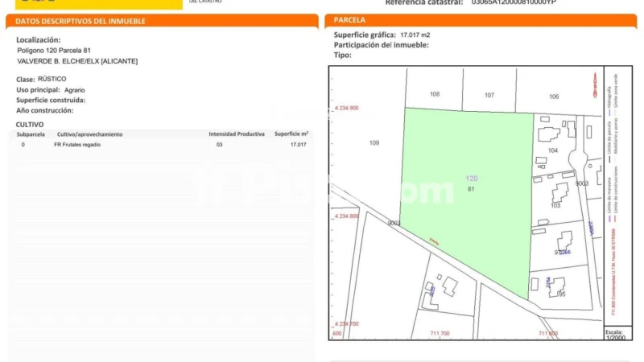Click the 'Superficie gráfica:' label

[365, 35]
